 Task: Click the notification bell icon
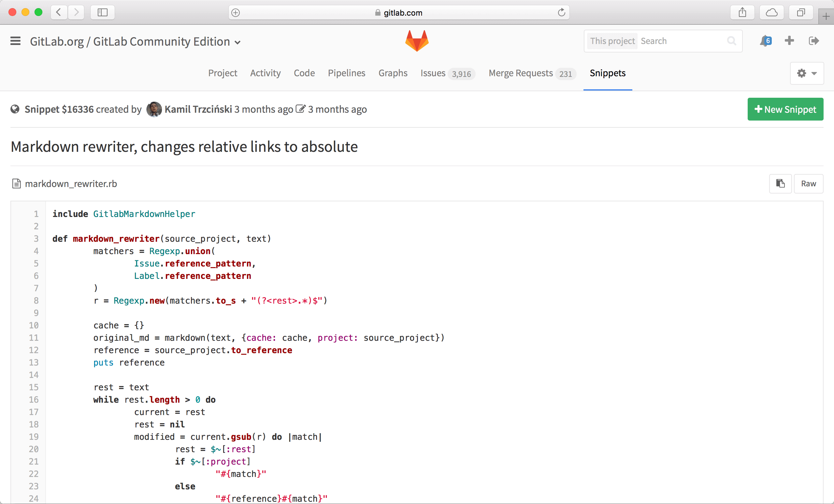click(x=766, y=40)
